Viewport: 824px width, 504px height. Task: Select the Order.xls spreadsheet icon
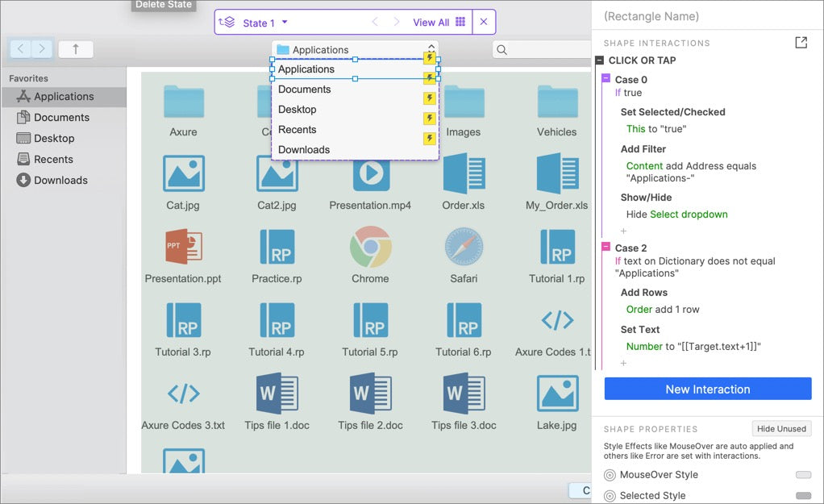coord(464,173)
